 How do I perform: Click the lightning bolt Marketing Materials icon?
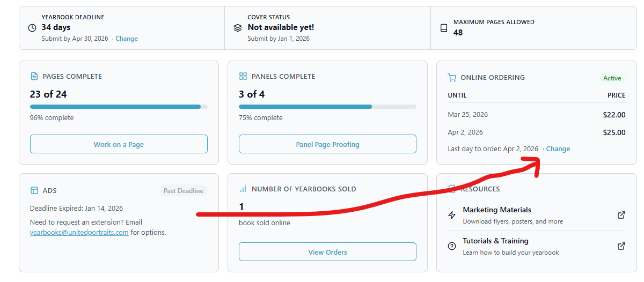tap(452, 215)
